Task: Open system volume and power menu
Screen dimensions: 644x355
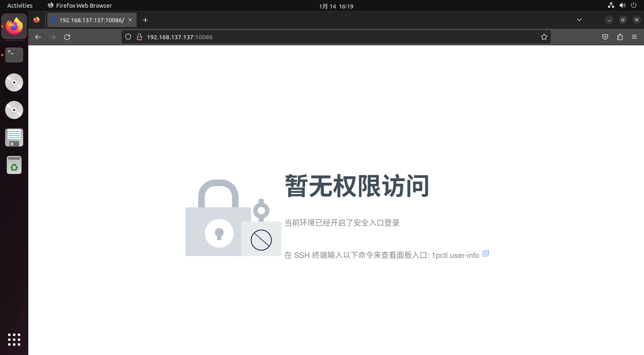Action: pyautogui.click(x=623, y=6)
